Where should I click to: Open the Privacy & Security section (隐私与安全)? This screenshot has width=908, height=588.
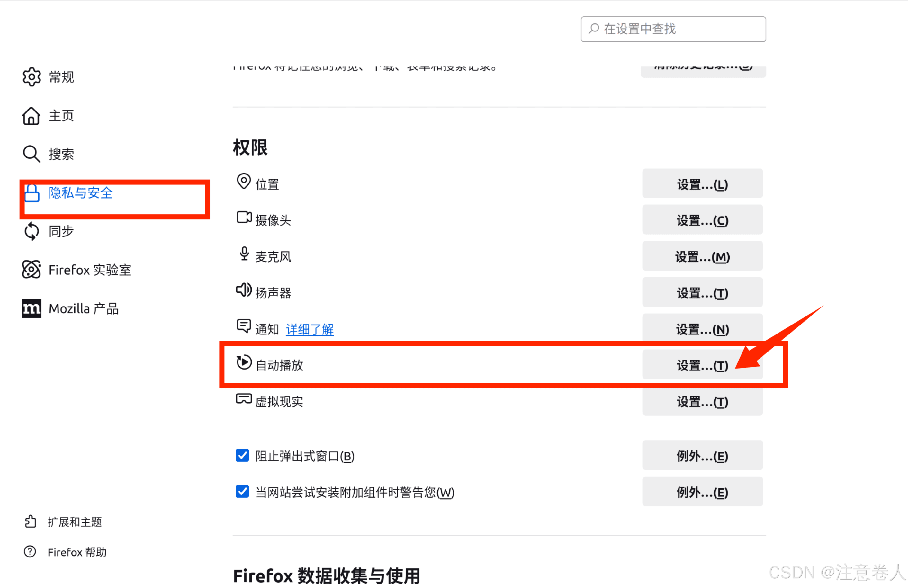[80, 193]
